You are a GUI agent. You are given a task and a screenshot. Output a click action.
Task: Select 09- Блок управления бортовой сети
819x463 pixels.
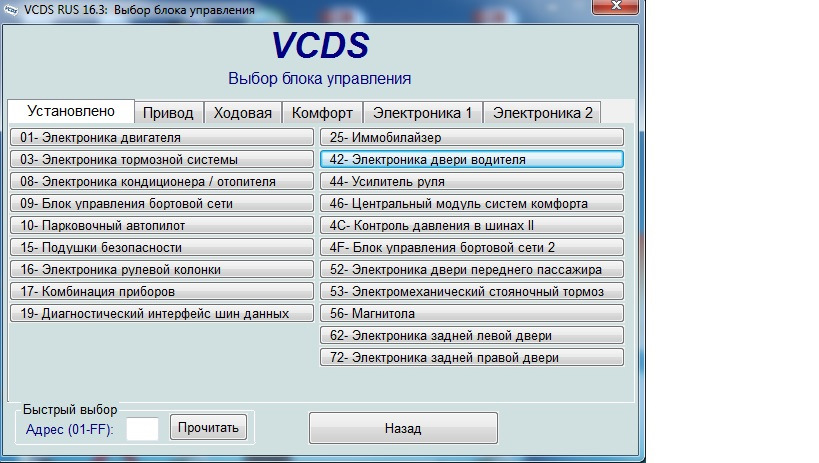coord(162,203)
